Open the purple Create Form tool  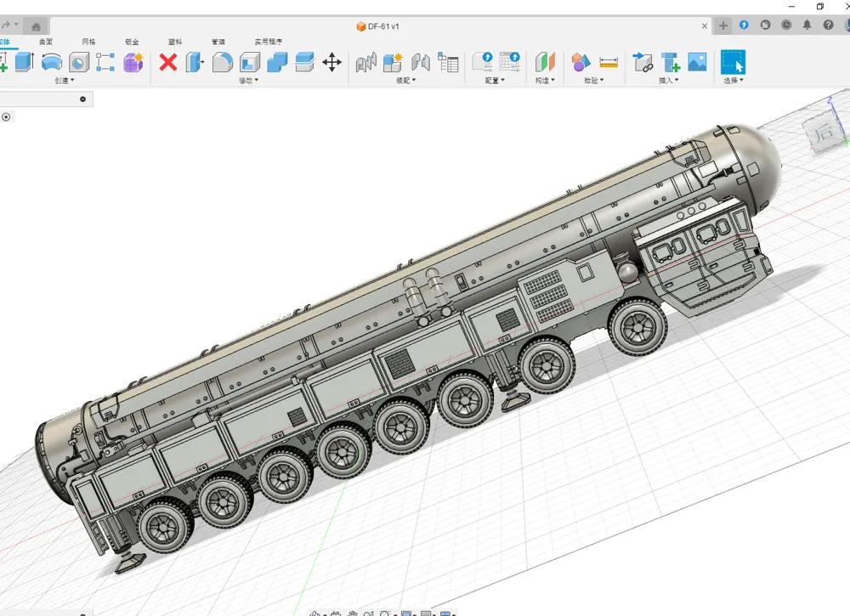pyautogui.click(x=133, y=62)
